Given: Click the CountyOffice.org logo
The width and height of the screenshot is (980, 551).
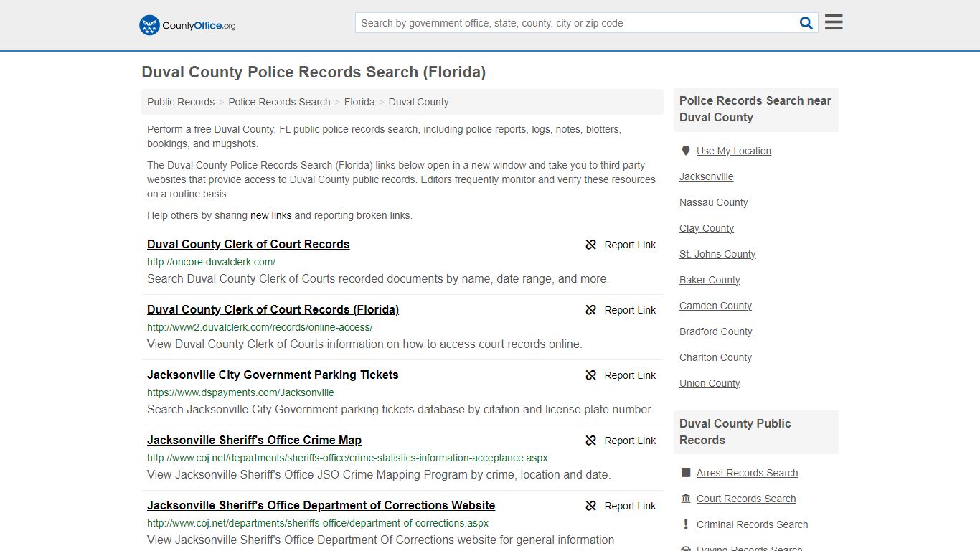Looking at the screenshot, I should click(187, 25).
